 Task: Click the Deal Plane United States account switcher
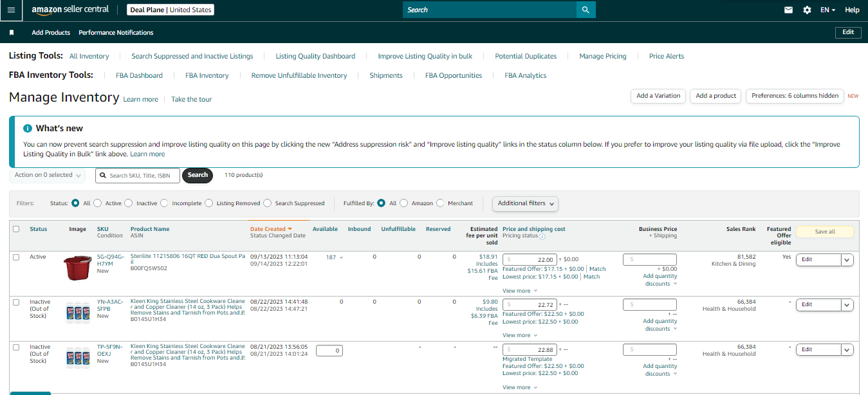(x=170, y=10)
